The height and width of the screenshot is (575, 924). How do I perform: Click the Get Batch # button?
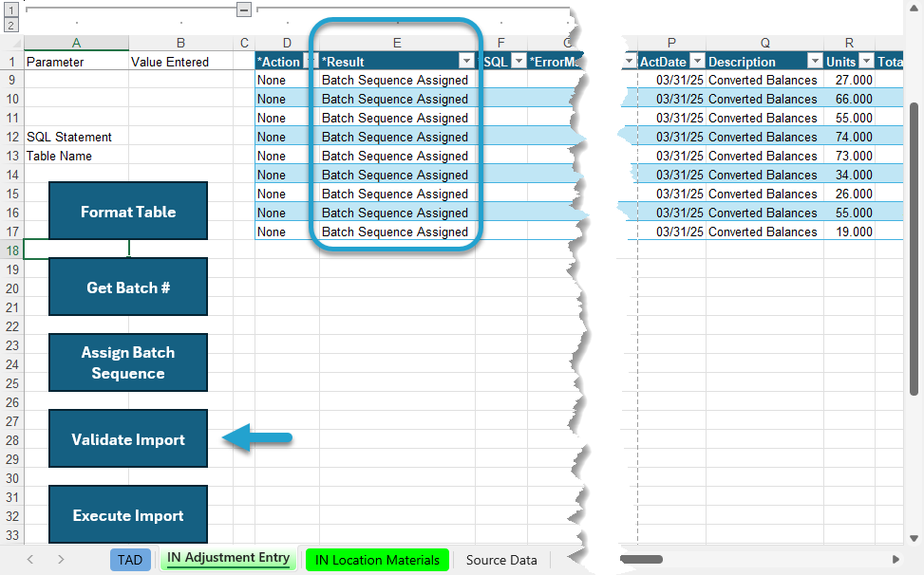pyautogui.click(x=128, y=287)
